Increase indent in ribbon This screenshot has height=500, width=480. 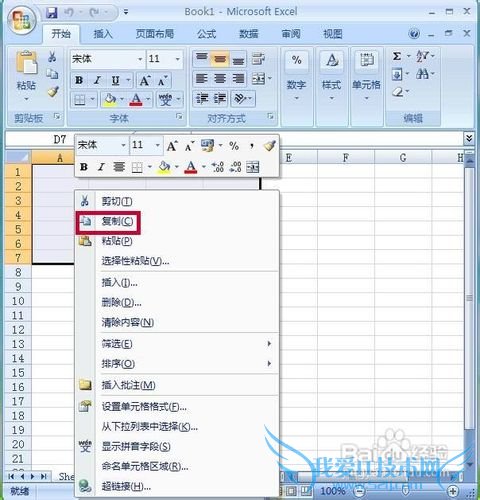(x=220, y=99)
